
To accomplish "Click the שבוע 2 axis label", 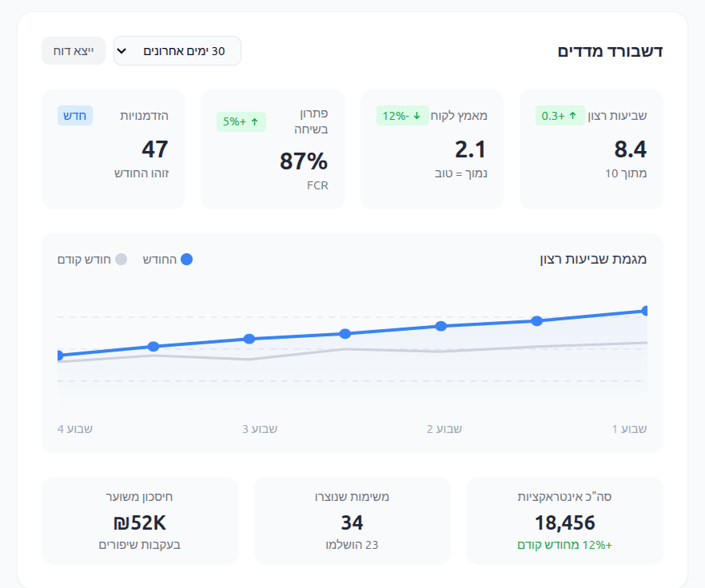I will click(444, 429).
